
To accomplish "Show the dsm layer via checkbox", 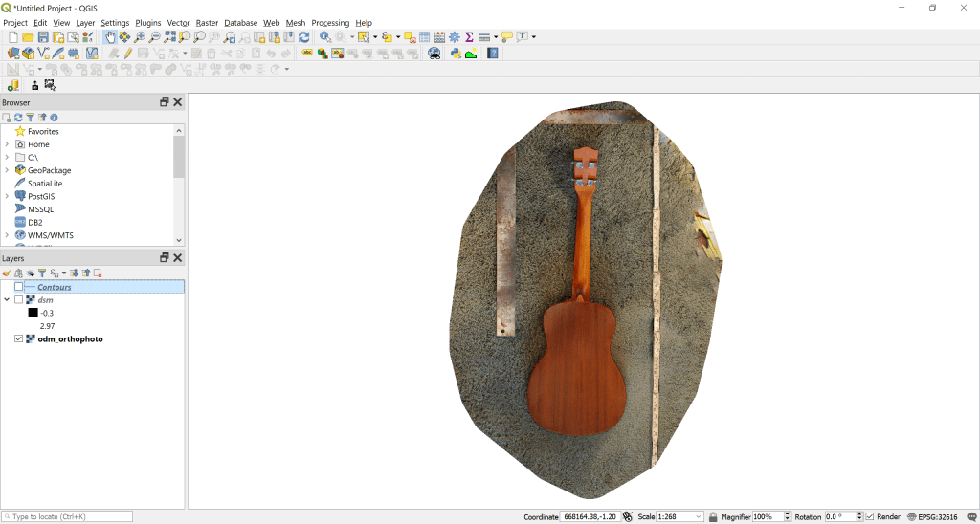I will (18, 300).
